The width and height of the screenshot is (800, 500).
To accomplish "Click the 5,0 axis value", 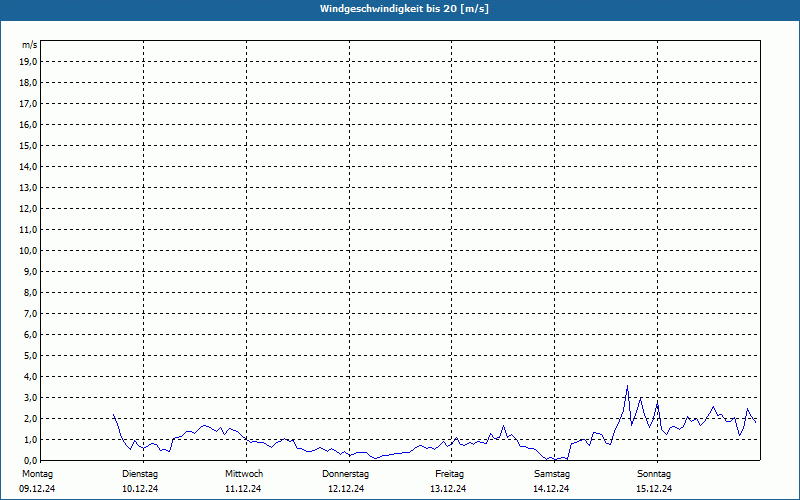I will pyautogui.click(x=31, y=355).
